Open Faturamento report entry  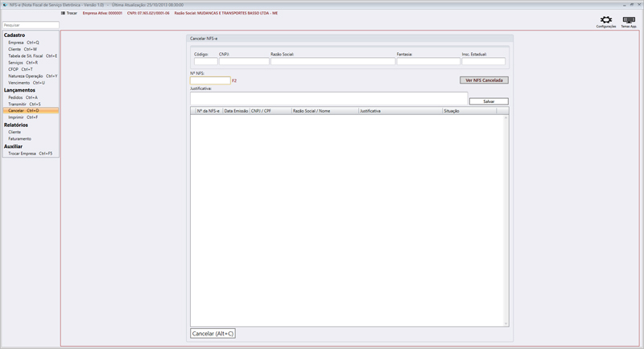click(x=19, y=138)
